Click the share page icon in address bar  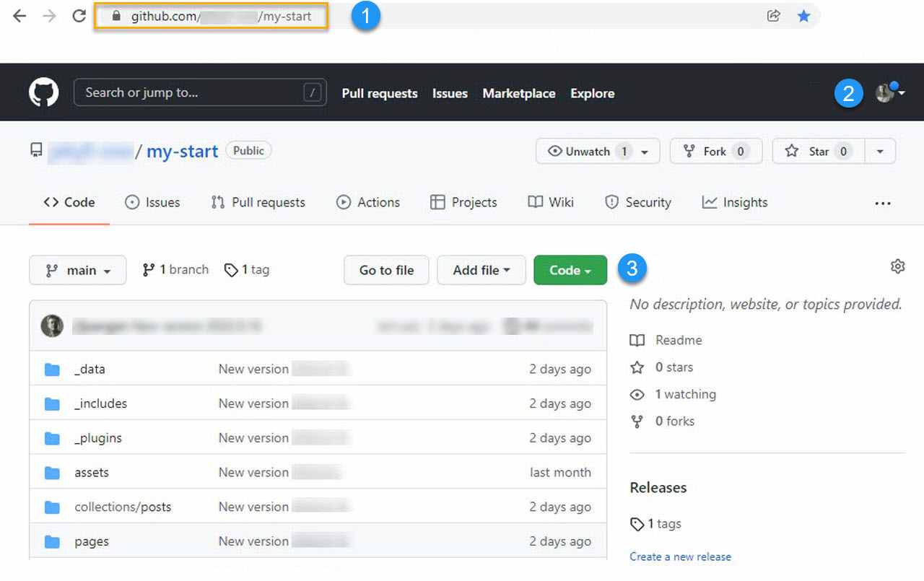tap(773, 16)
